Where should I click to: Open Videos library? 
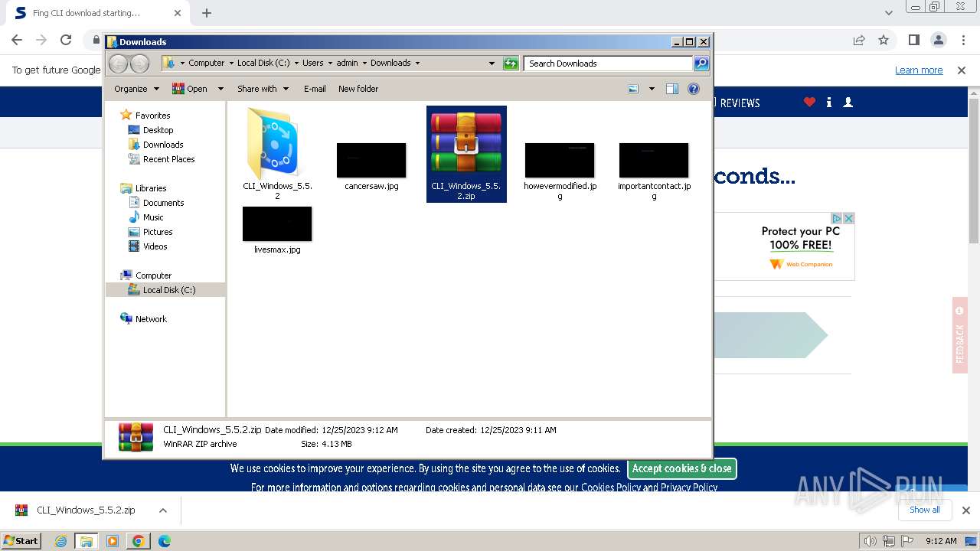[155, 246]
